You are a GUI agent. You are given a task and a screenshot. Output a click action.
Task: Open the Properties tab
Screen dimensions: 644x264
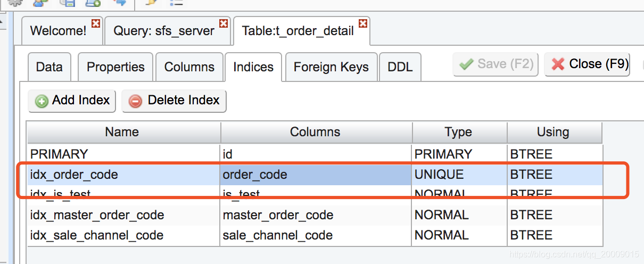pyautogui.click(x=115, y=67)
